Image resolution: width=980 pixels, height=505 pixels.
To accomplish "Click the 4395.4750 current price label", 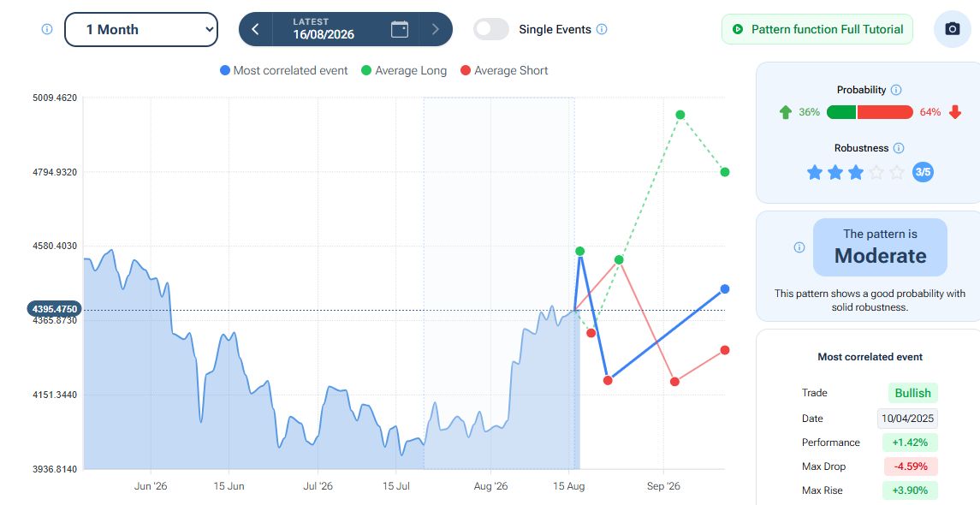I will pos(55,309).
